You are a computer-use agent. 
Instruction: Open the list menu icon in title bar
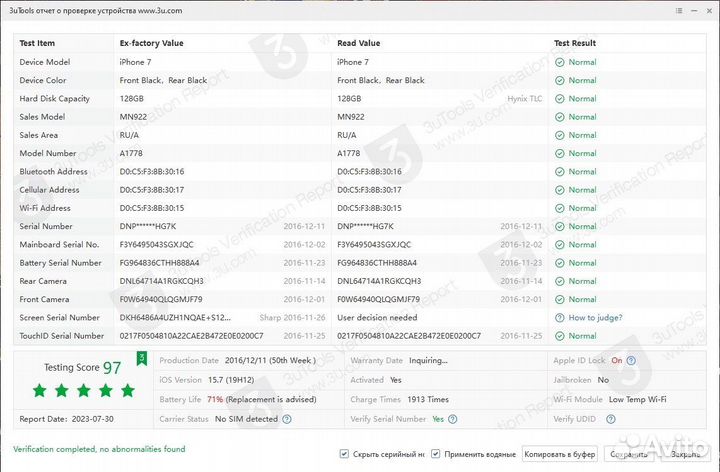(679, 11)
